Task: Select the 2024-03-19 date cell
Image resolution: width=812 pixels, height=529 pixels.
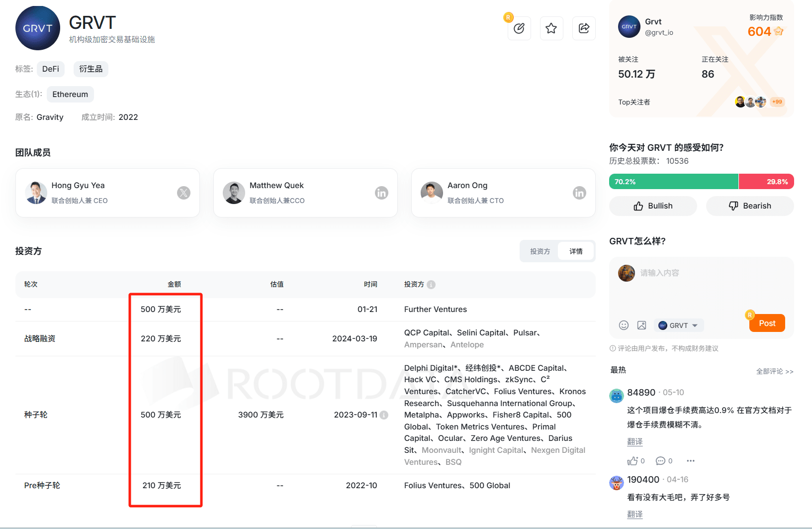Action: (355, 339)
